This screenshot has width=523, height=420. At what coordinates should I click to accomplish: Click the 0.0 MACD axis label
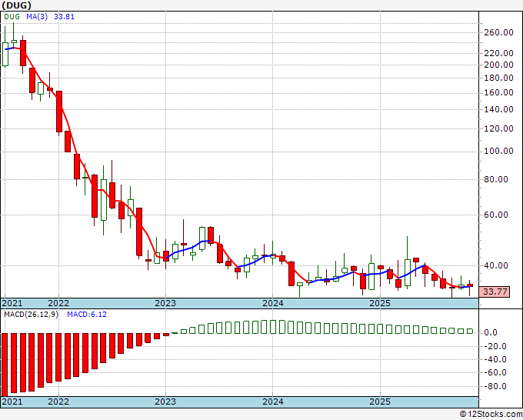coord(491,332)
